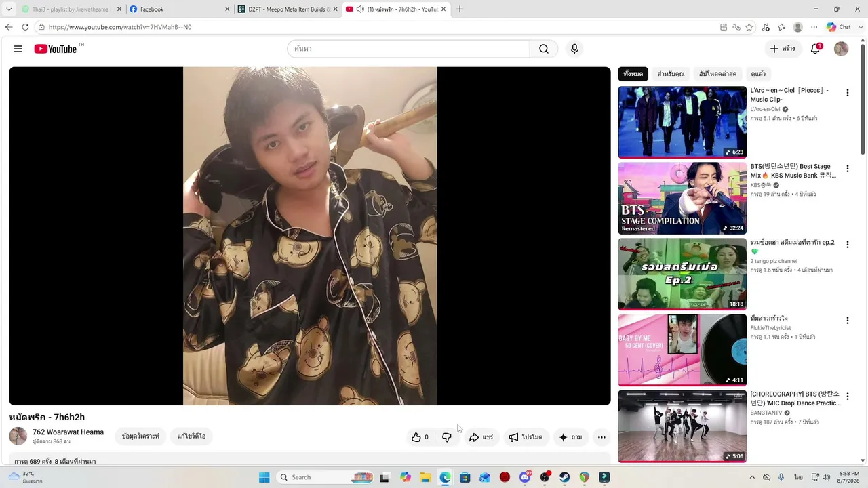This screenshot has width=868, height=488.
Task: Go to YouTube home via logo
Action: pos(56,49)
